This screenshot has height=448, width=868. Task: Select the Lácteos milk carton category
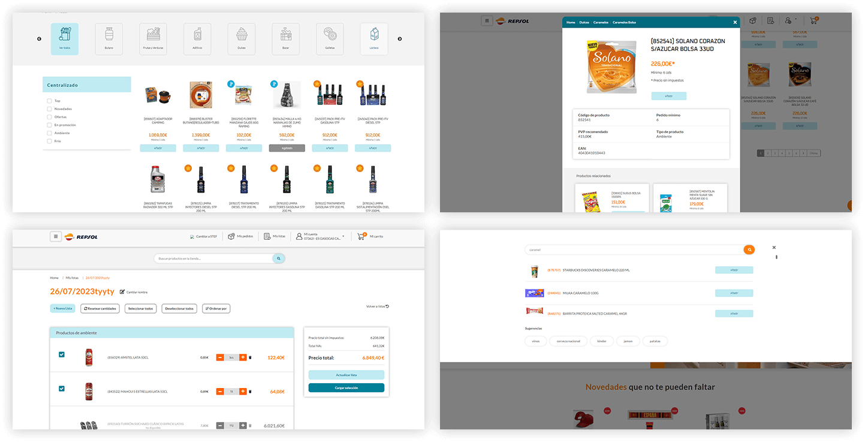tap(374, 39)
